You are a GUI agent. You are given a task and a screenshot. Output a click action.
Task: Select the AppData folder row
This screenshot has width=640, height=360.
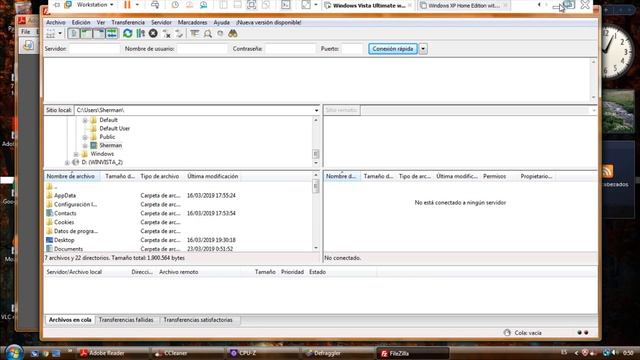coord(178,196)
